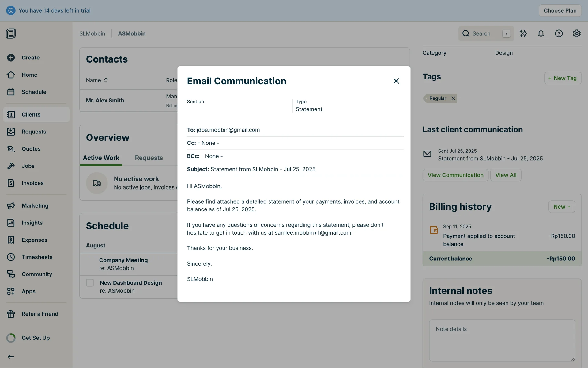Click the View Communication button
Screen dimensions: 588x368
455,175
